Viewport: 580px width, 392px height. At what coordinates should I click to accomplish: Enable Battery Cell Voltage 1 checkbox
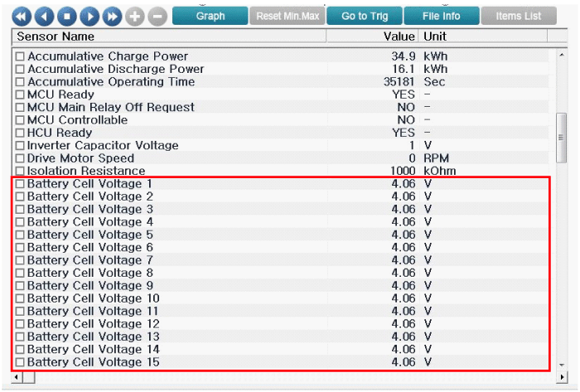click(x=21, y=184)
